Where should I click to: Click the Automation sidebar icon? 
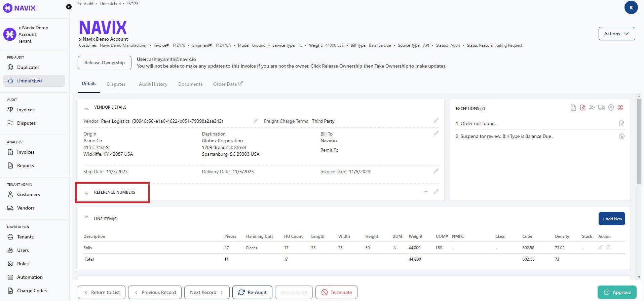coord(10,277)
